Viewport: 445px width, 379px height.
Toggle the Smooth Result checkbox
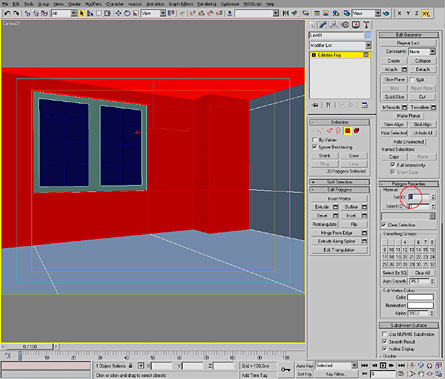point(384,341)
